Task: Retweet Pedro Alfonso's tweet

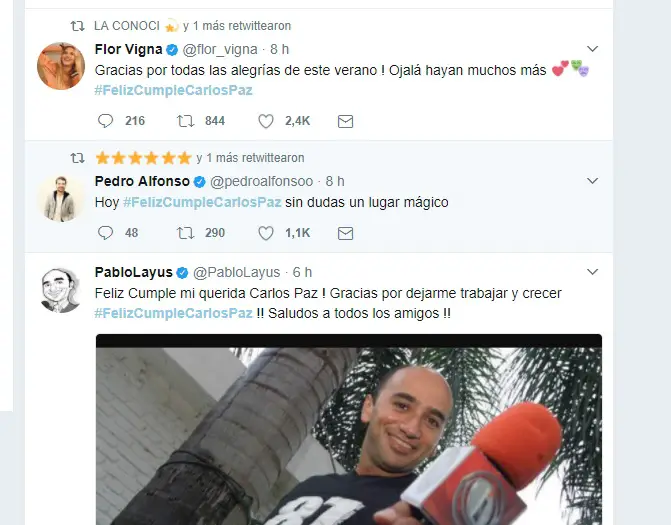Action: point(185,233)
